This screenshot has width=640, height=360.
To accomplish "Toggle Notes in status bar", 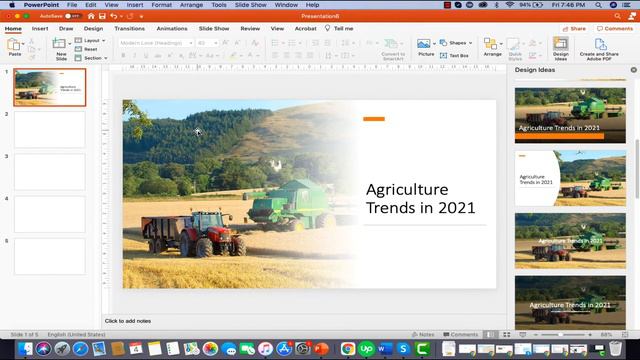I will [x=422, y=335].
